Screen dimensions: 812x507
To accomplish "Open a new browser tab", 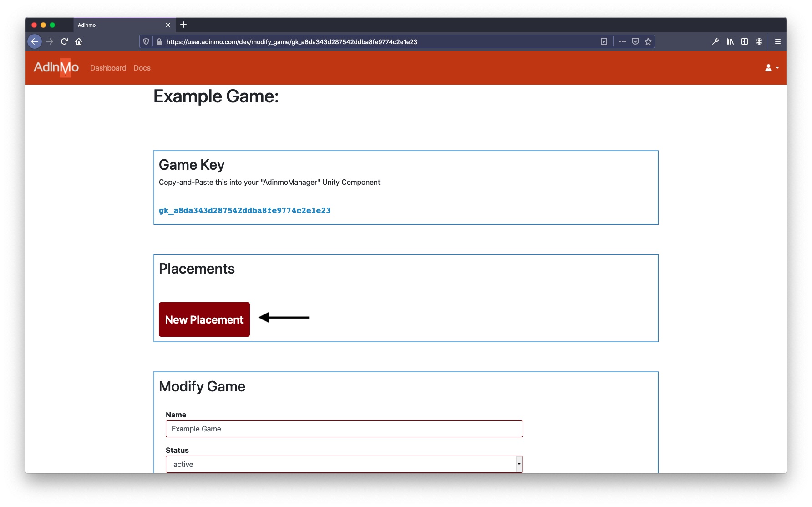I will (183, 25).
